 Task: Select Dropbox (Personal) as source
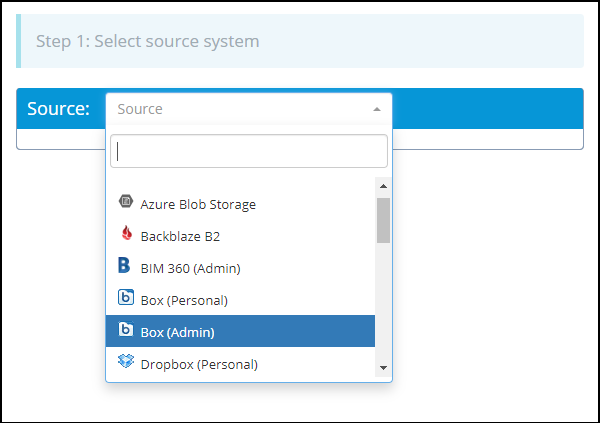coord(199,364)
